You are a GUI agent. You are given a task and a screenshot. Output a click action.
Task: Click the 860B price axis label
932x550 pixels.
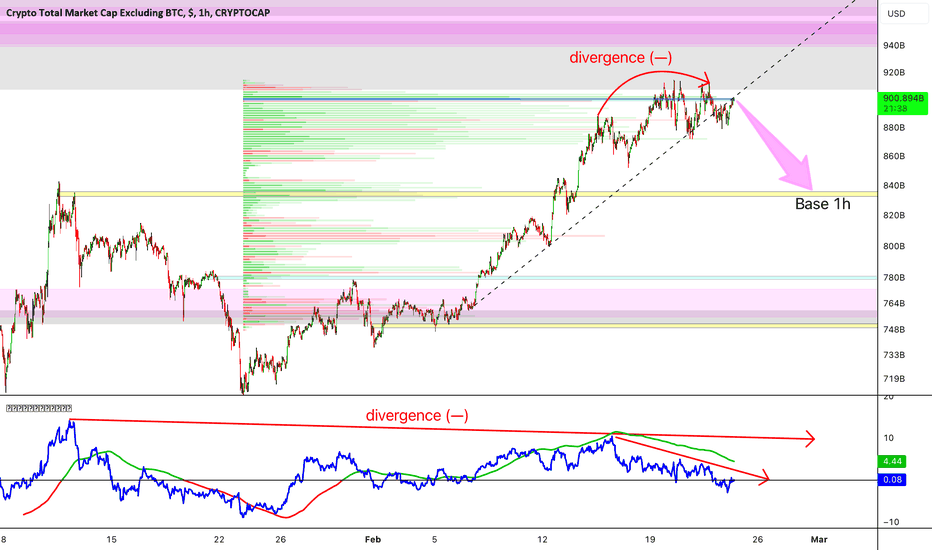894,156
